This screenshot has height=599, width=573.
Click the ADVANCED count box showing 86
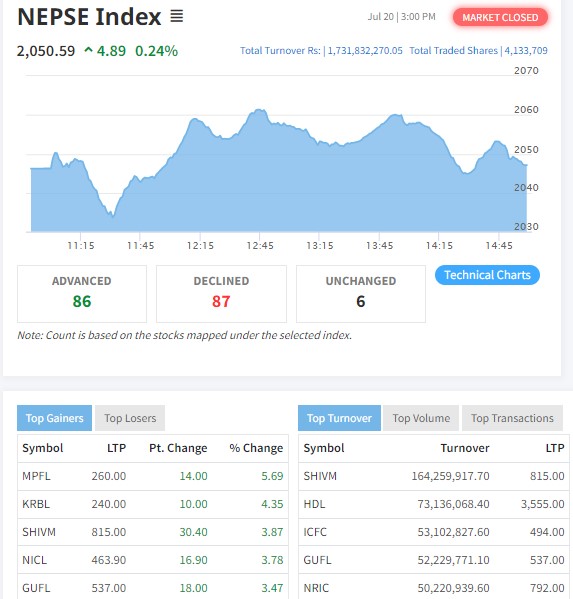pyautogui.click(x=82, y=294)
